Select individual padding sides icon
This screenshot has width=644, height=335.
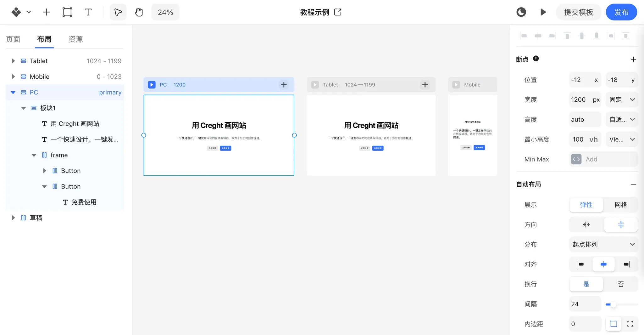point(630,324)
